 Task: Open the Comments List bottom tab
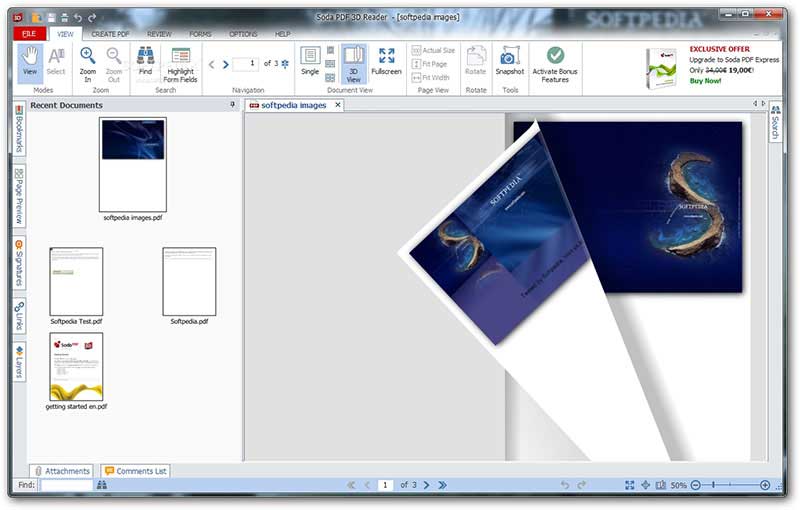pos(135,471)
